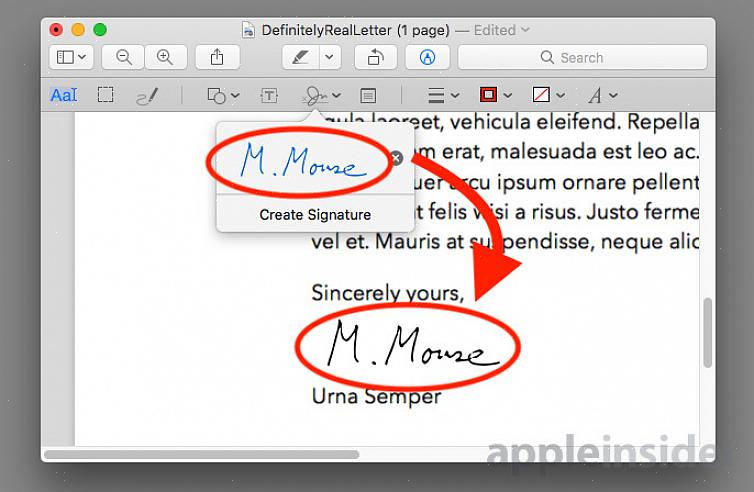This screenshot has width=754, height=492.
Task: Select the Highlight pen tool
Action: coord(301,58)
